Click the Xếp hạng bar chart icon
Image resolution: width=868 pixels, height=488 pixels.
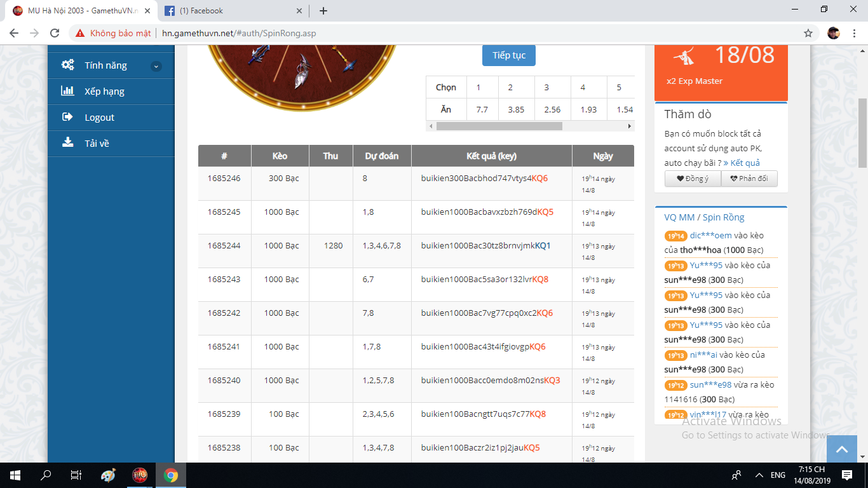(67, 91)
